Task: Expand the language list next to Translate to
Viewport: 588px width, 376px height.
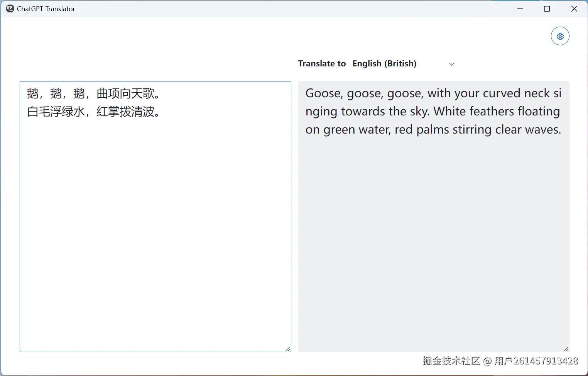Action: (x=451, y=64)
